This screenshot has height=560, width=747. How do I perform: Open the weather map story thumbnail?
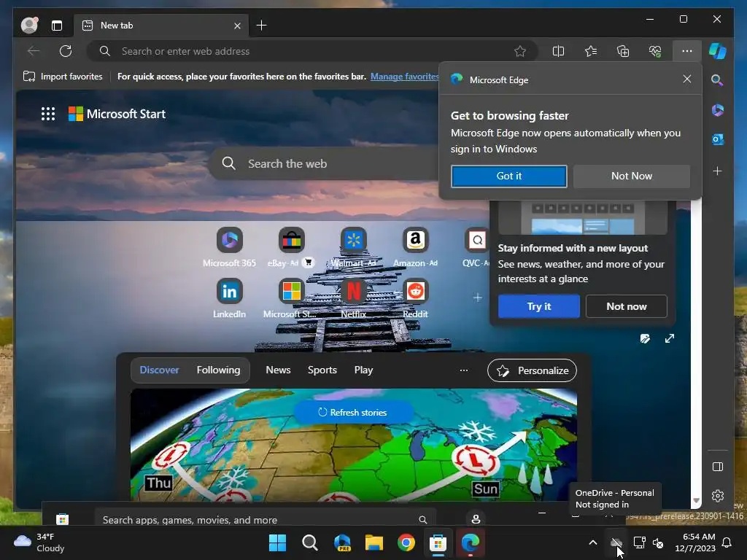(x=354, y=445)
